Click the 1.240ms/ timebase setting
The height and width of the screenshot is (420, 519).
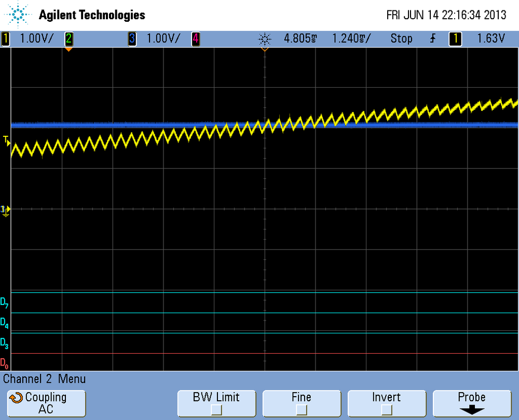[x=351, y=38]
